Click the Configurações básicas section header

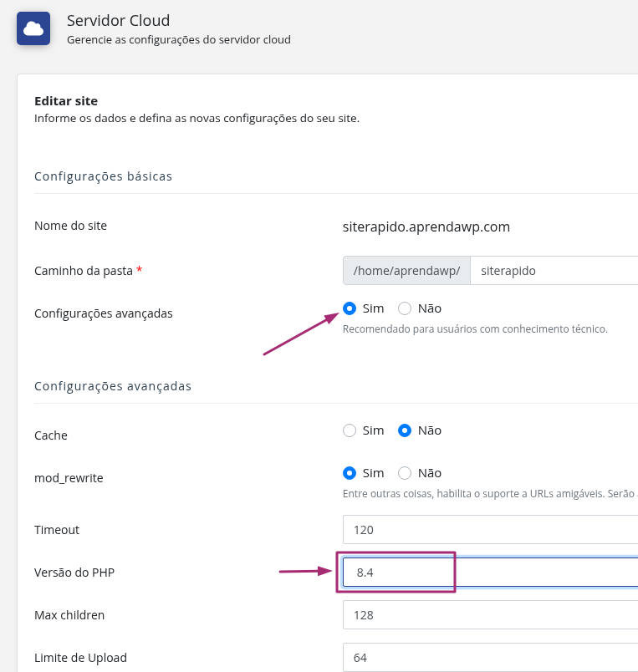[104, 176]
